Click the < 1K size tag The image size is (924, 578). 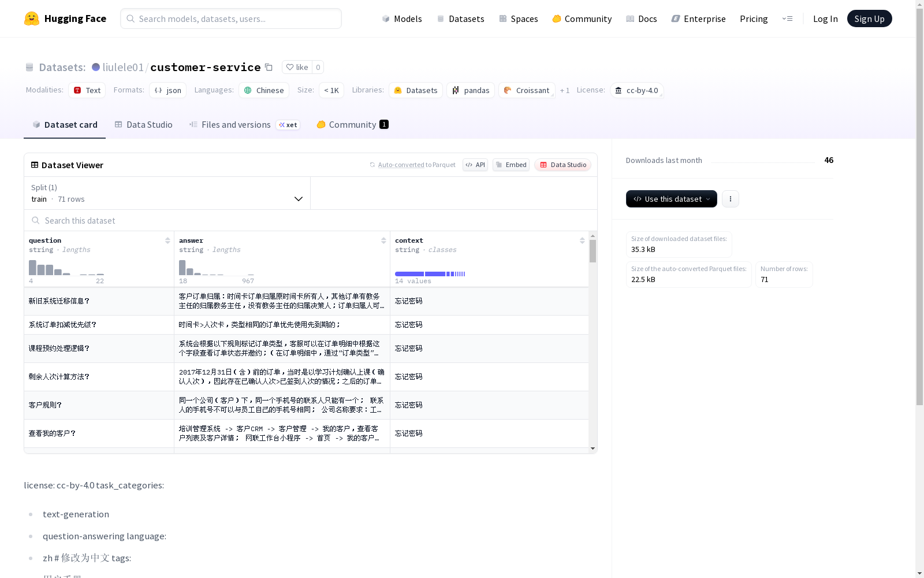(x=331, y=90)
